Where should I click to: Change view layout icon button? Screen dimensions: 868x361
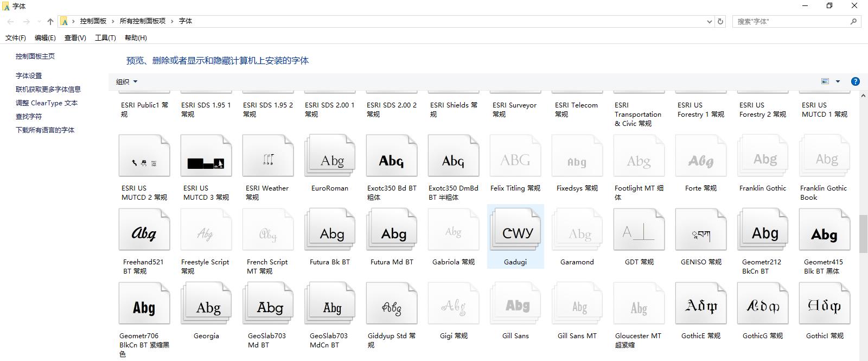point(825,81)
